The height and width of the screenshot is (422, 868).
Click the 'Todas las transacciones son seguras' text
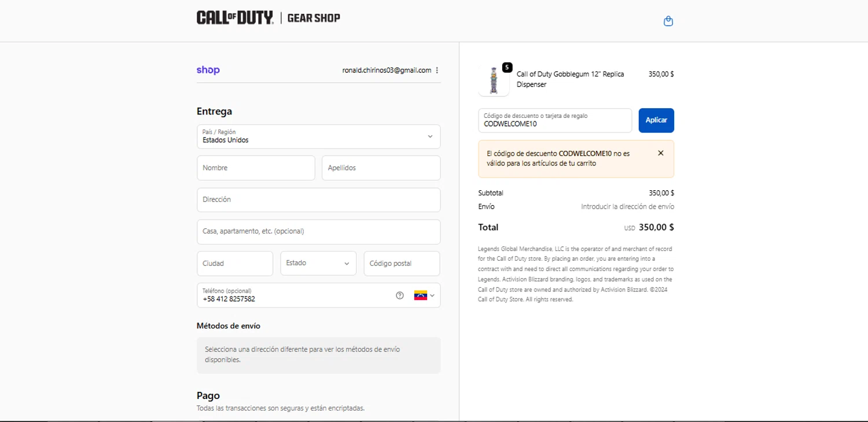(x=281, y=408)
